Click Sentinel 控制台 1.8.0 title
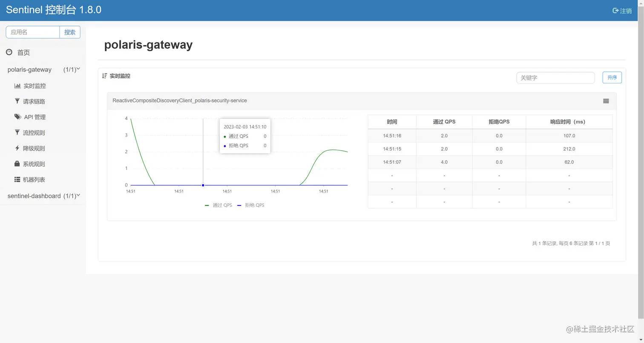Image resolution: width=644 pixels, height=343 pixels. point(54,10)
